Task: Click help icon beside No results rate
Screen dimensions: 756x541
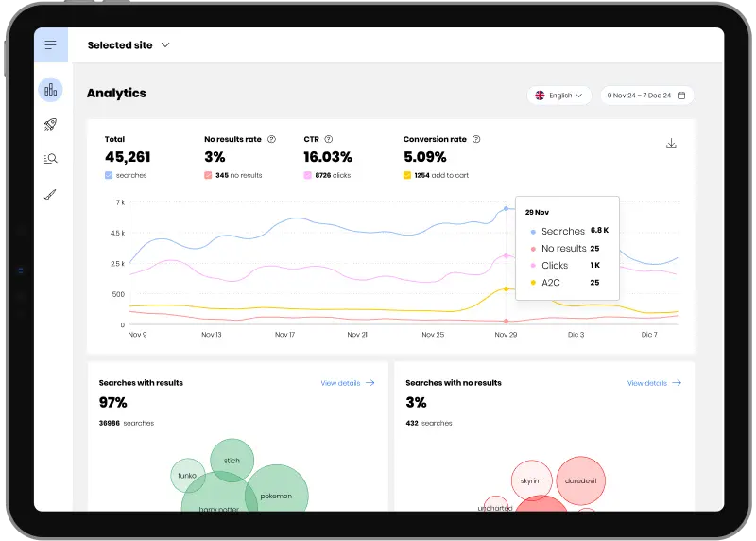Action: (271, 139)
